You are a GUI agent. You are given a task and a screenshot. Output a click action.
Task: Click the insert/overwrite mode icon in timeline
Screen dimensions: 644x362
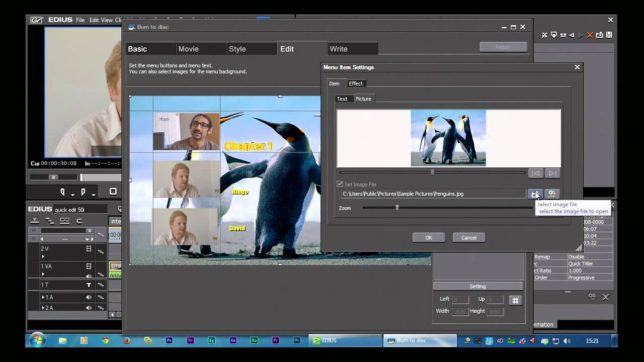click(x=35, y=221)
